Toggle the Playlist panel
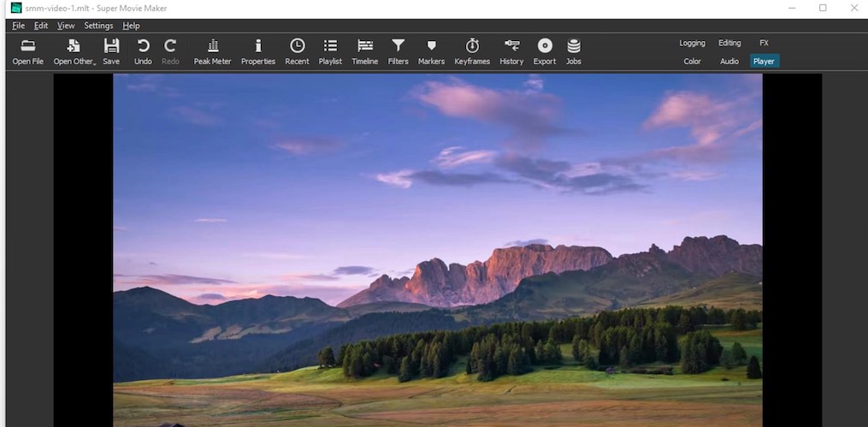Viewport: 868px width, 427px height. point(330,51)
